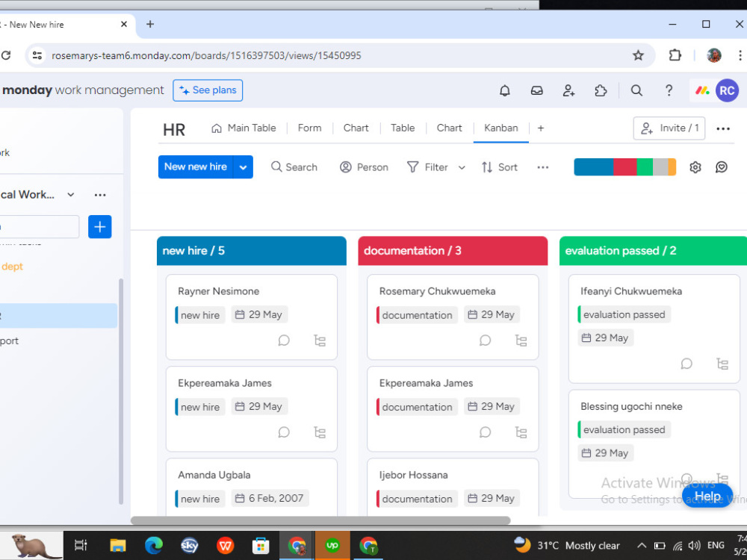Open Blessing ugochi nneke card
The image size is (747, 560).
[654, 444]
